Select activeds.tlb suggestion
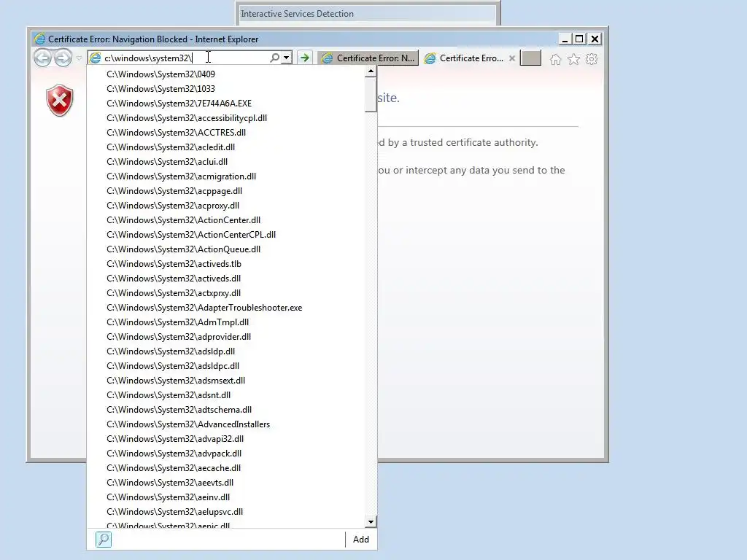The image size is (747, 560). coord(225,264)
